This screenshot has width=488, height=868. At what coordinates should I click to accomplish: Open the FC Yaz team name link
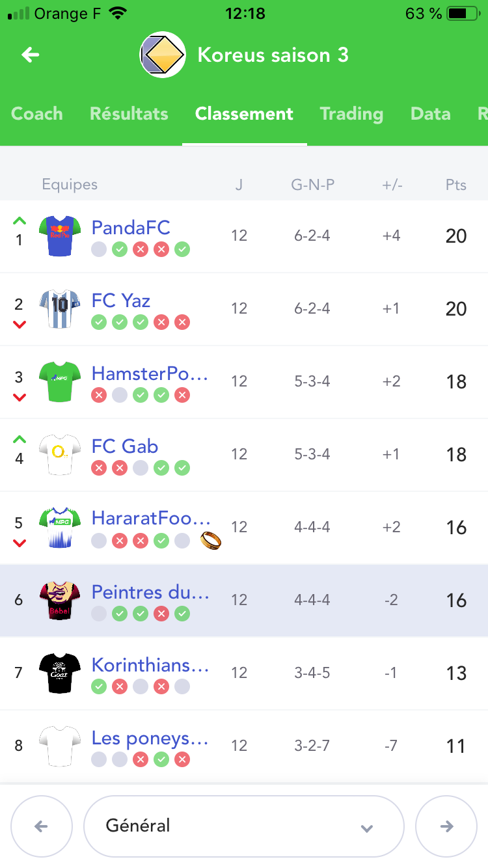(x=121, y=301)
